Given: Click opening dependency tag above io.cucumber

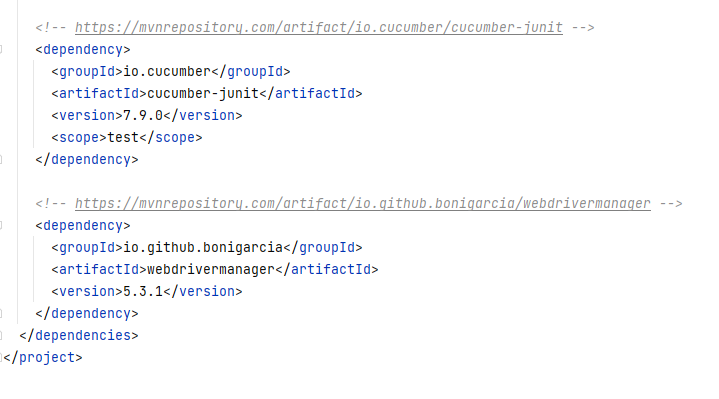Looking at the screenshot, I should click(x=83, y=50).
